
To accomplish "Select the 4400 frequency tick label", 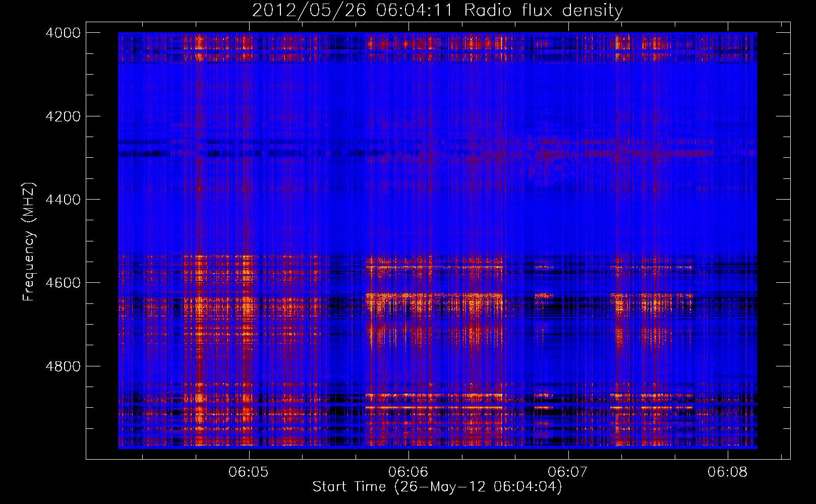I will pos(63,200).
